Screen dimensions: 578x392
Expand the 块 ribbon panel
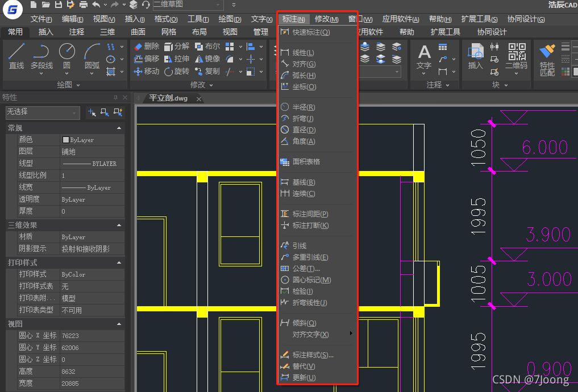coord(500,85)
